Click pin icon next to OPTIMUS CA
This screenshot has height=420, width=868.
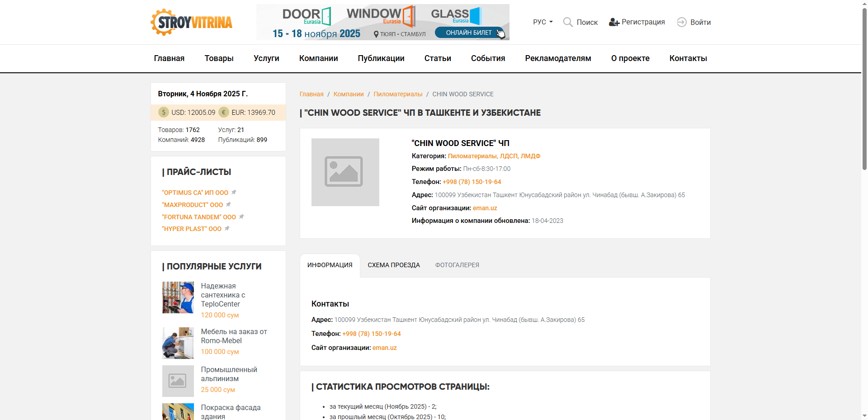tap(234, 193)
